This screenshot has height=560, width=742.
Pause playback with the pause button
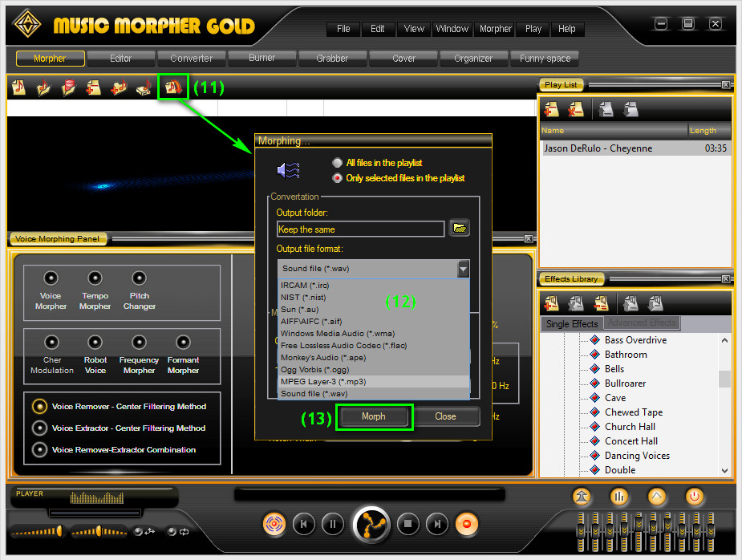tap(333, 524)
